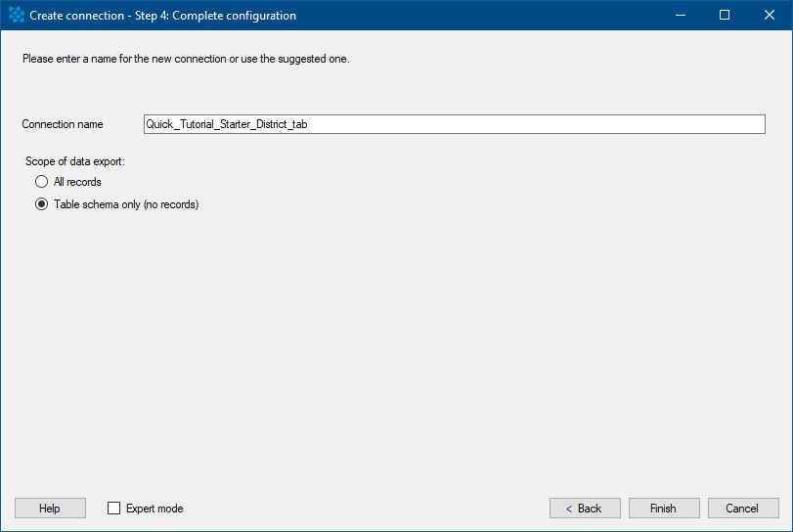Click the 'Expert mode' label text
This screenshot has height=532, width=793.
pos(154,509)
